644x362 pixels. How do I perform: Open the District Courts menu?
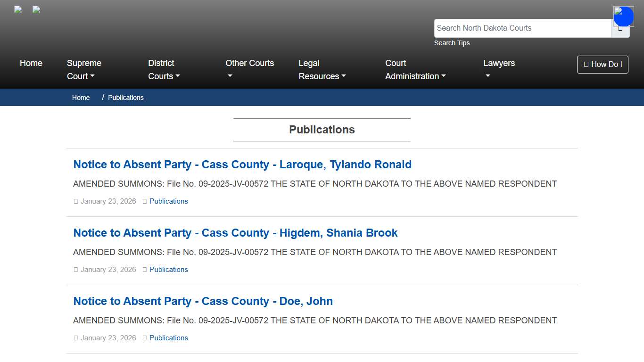164,70
